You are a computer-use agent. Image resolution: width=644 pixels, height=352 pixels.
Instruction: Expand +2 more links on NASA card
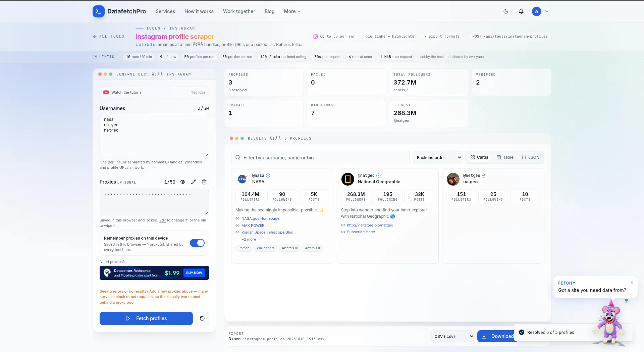[249, 239]
